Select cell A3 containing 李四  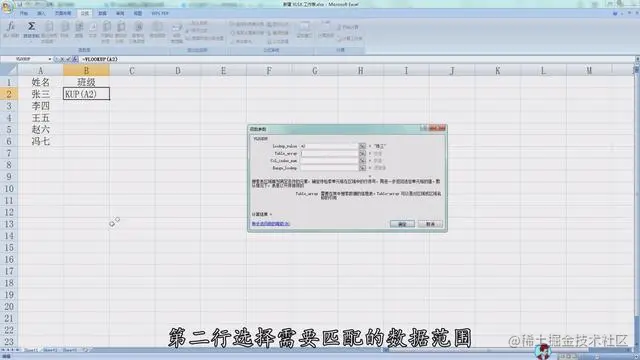point(40,106)
